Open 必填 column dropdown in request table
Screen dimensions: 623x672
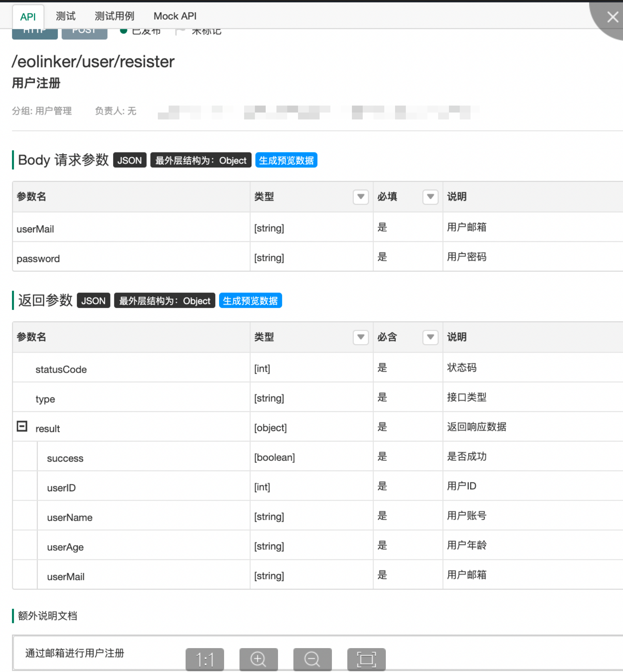(x=430, y=197)
